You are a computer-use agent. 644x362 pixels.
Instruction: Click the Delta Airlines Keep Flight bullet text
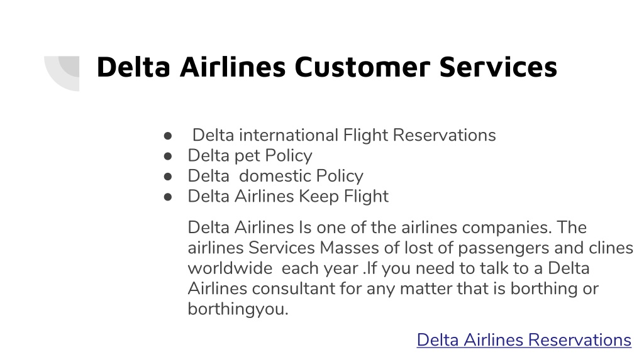(x=288, y=197)
